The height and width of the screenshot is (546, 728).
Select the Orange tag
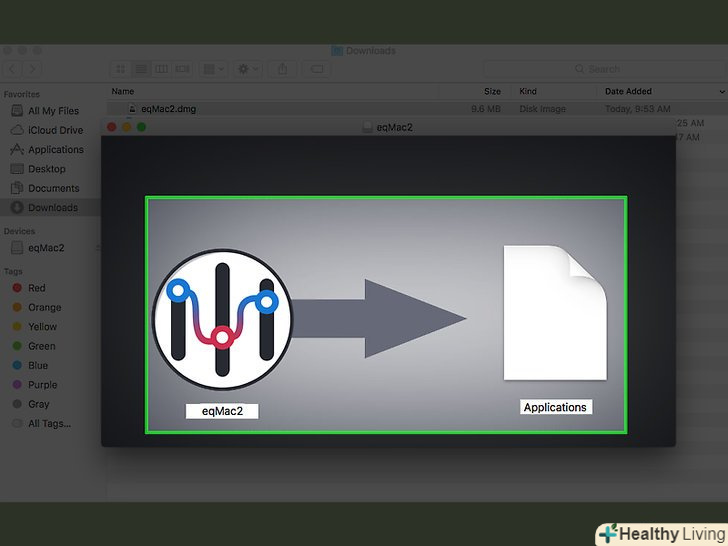[x=46, y=307]
